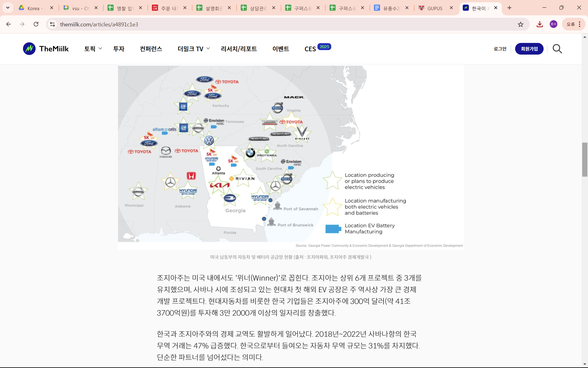This screenshot has width=588, height=368.
Task: Expand the tab search dropdown arrow
Action: [8, 8]
